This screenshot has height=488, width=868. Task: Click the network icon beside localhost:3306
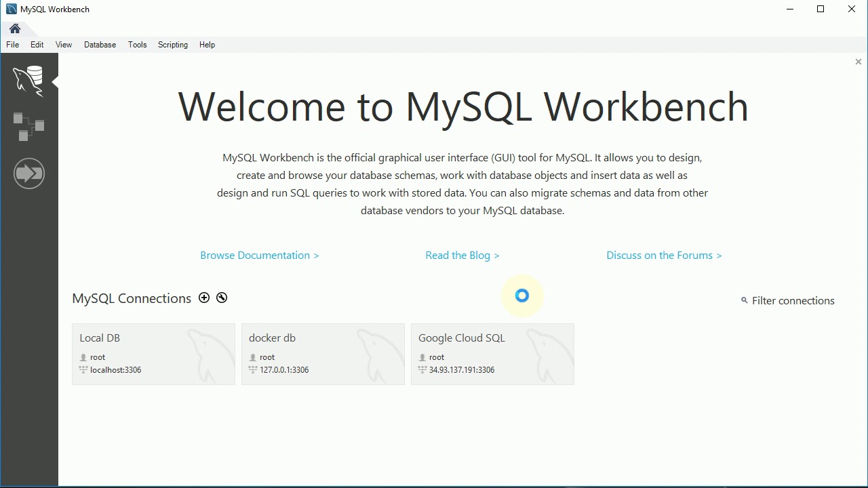pyautogui.click(x=83, y=370)
